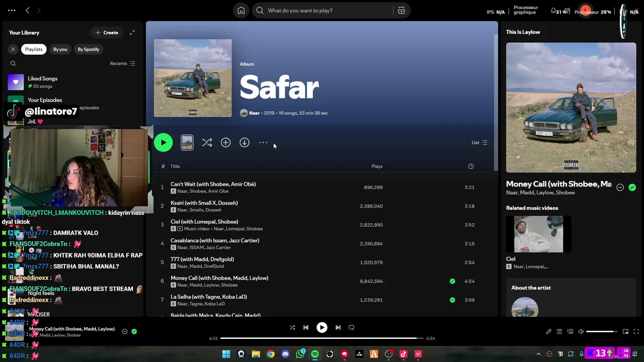644x362 pixels.
Task: Expand Your Library with the arrows icon
Action: (132, 33)
